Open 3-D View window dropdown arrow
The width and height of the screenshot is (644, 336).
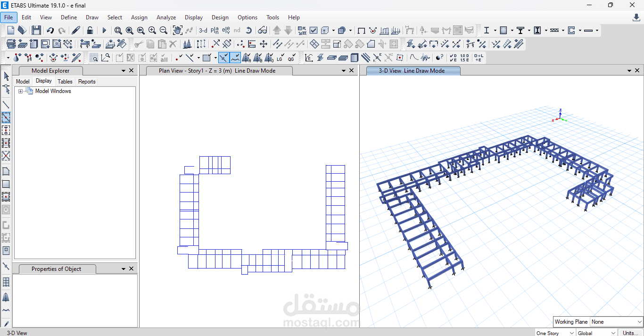point(629,70)
